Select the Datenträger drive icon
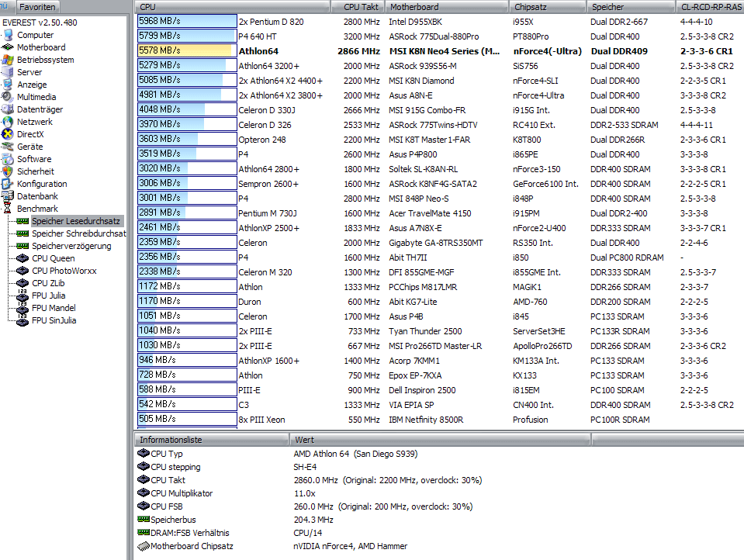This screenshot has width=744, height=560. pos(8,109)
